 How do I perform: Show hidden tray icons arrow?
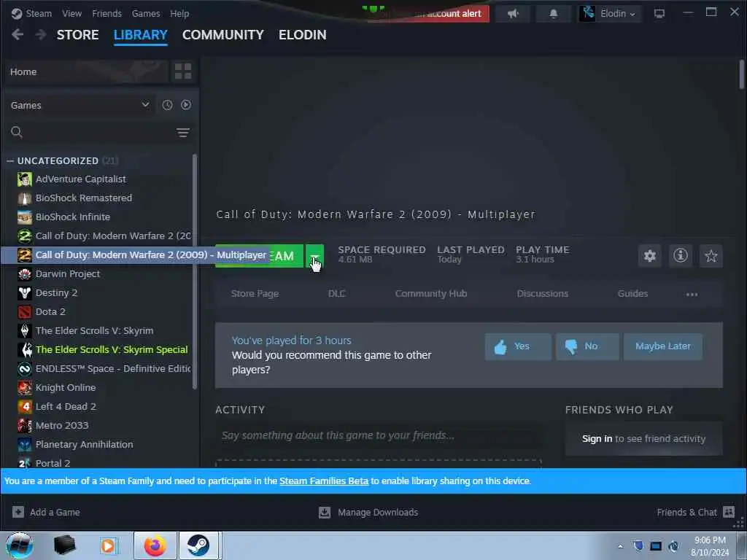[620, 546]
